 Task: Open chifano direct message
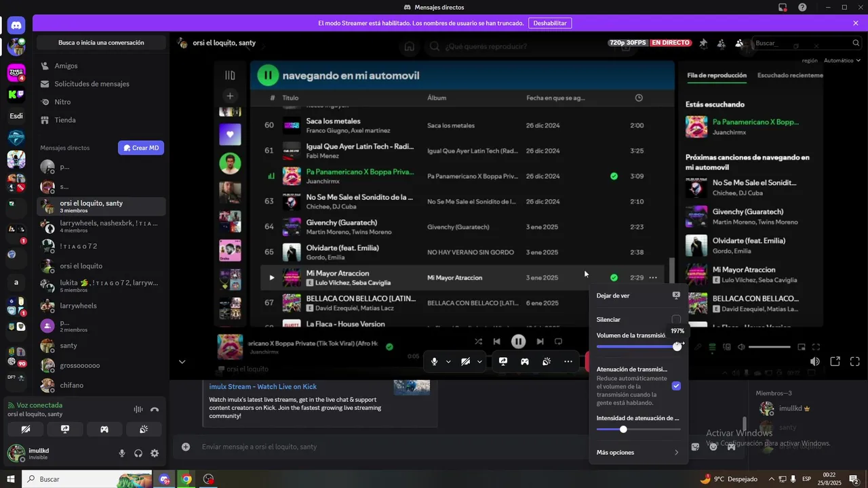[x=100, y=385]
